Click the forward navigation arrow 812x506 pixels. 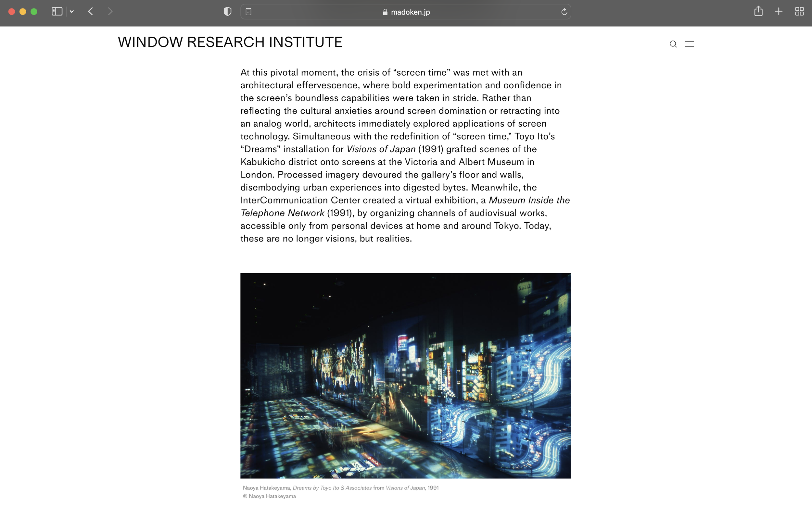[110, 12]
